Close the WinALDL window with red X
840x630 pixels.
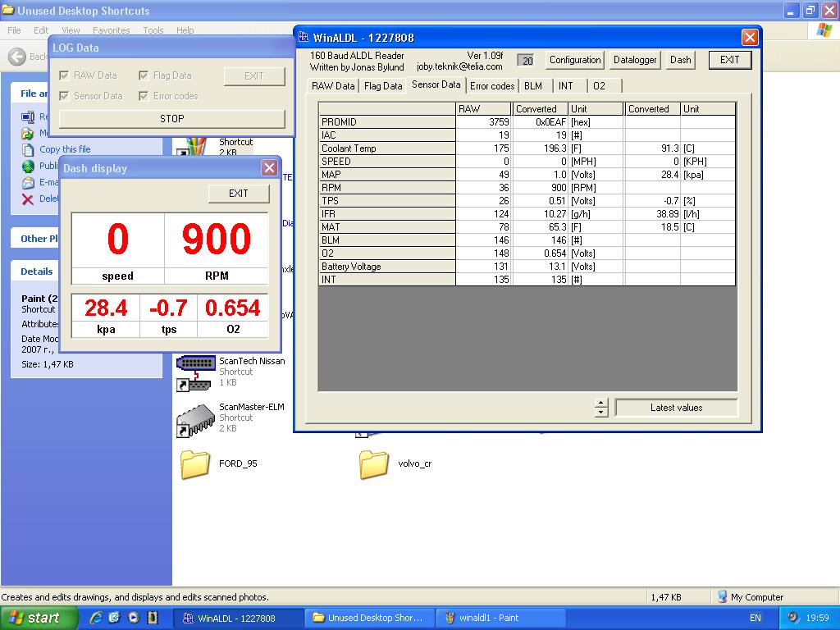click(750, 38)
